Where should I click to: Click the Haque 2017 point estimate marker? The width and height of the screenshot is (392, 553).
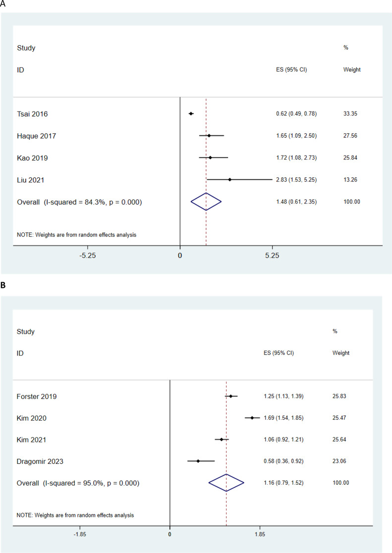(x=209, y=135)
